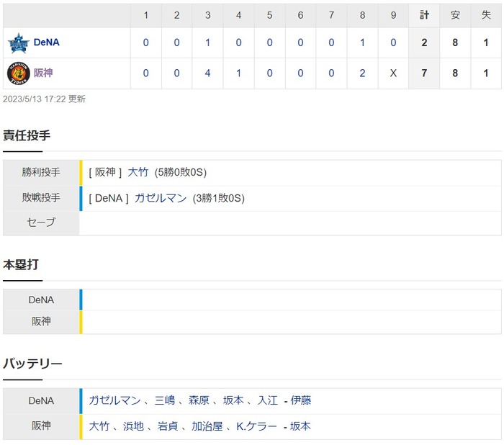The height and width of the screenshot is (445, 504).
Task: Click DeNA's 8th inning score of 1
Action: point(362,42)
